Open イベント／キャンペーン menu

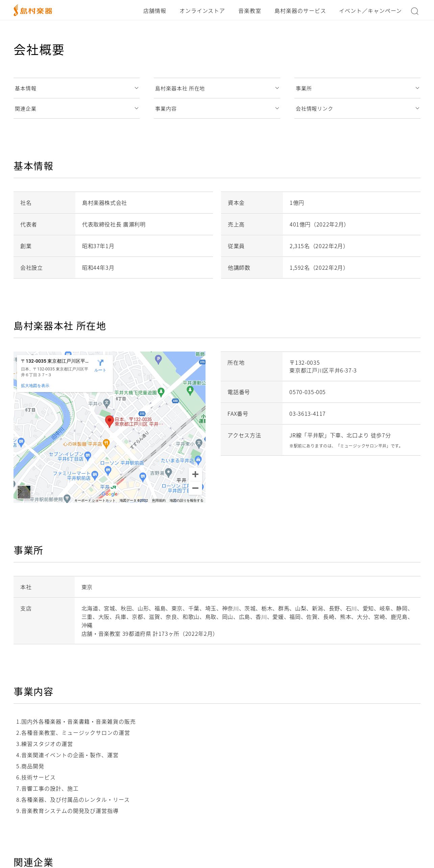(370, 11)
